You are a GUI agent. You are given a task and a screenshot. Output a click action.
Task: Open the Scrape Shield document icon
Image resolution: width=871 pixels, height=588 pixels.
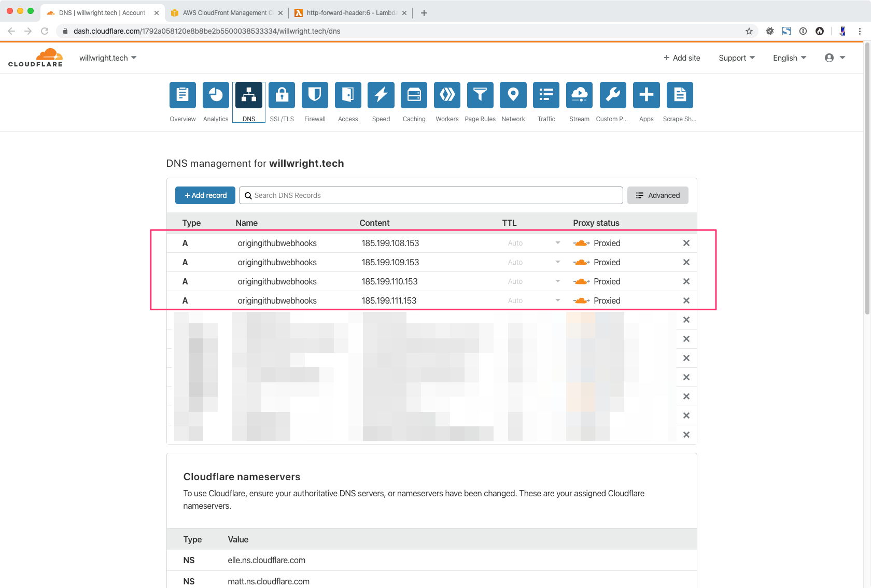tap(680, 95)
